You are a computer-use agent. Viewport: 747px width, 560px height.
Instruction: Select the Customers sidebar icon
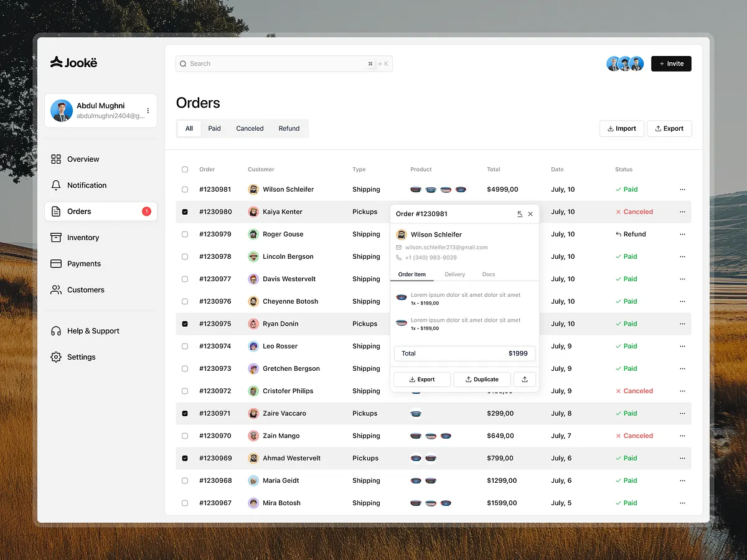pyautogui.click(x=55, y=289)
